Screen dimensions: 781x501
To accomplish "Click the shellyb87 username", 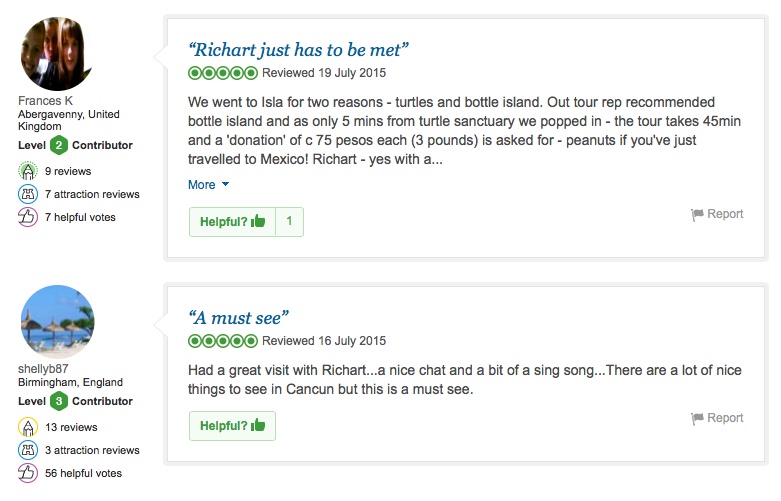I will point(43,369).
